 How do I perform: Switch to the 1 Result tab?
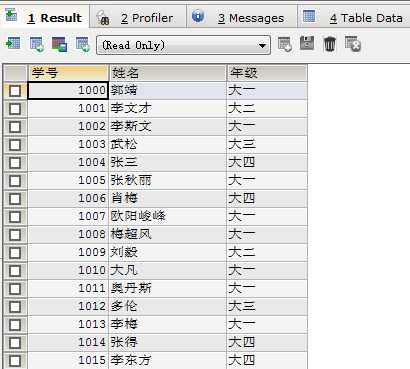[44, 17]
